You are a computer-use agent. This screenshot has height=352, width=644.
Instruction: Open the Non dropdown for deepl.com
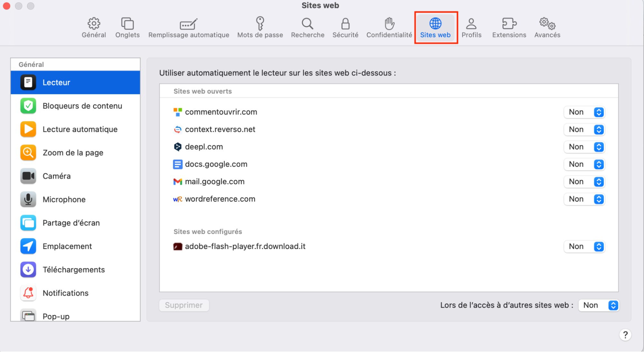(584, 147)
